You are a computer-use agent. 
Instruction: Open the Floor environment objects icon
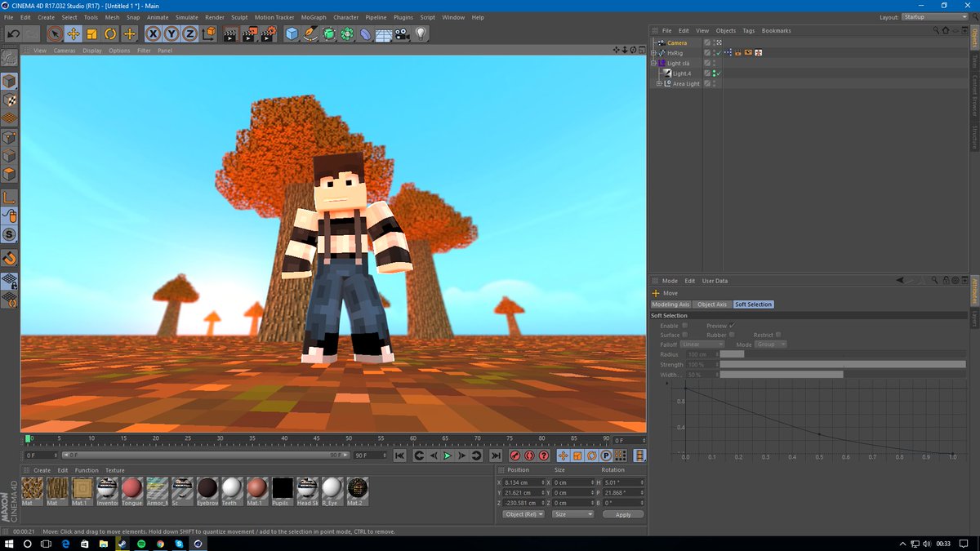pos(383,33)
